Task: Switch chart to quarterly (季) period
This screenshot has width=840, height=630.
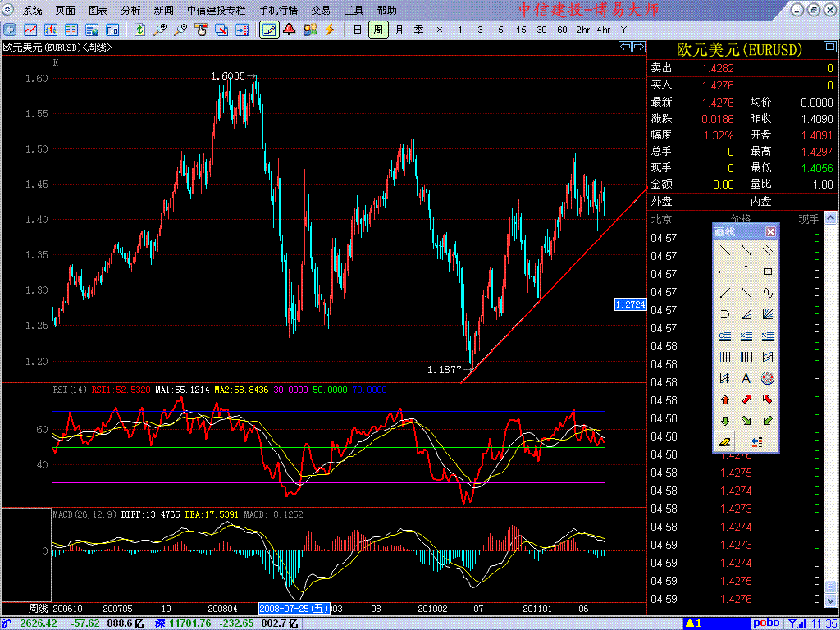Action: [x=419, y=30]
